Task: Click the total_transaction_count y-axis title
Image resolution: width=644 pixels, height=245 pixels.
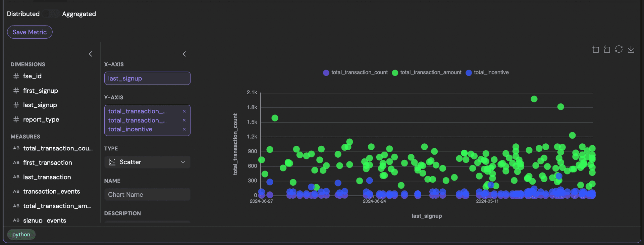Action: pos(235,144)
